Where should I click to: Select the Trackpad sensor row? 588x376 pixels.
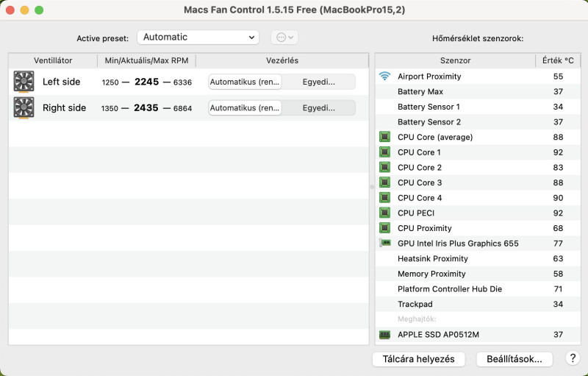click(478, 305)
